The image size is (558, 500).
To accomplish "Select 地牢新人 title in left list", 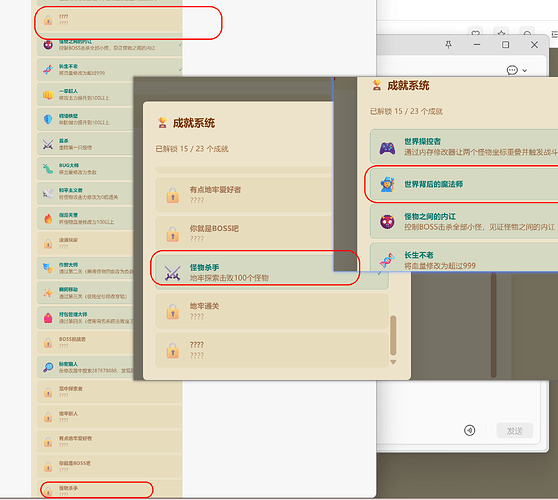I will (x=68, y=414).
